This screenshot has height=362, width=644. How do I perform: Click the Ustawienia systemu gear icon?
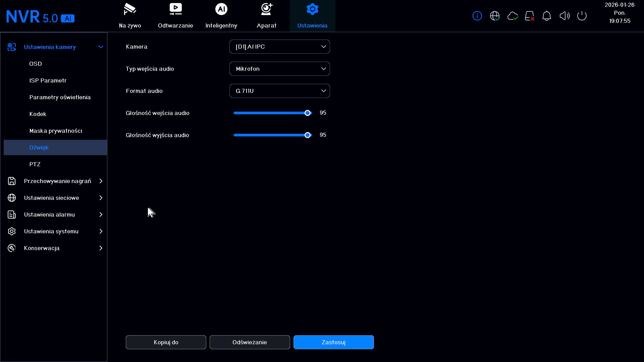[x=12, y=231]
